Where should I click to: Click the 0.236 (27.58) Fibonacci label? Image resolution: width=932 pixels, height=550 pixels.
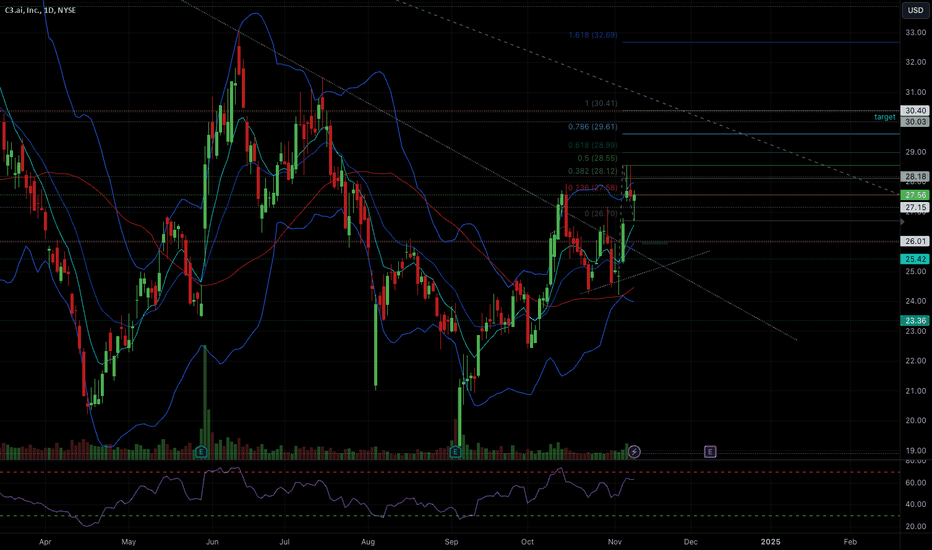tap(593, 188)
